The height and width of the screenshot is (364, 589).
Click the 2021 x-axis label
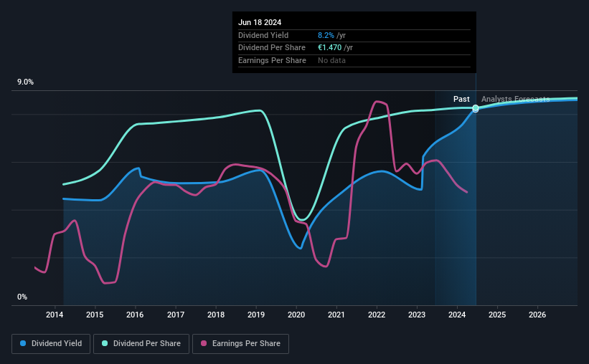(336, 315)
